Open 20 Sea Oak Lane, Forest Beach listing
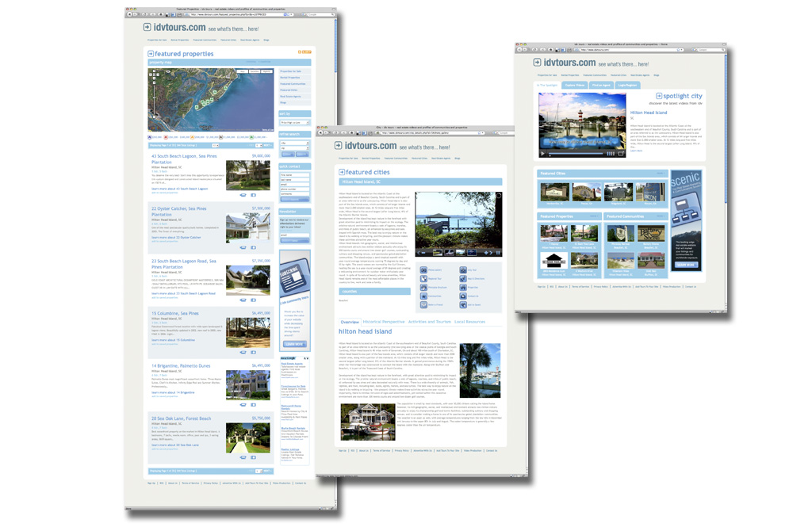The image size is (812, 531). pyautogui.click(x=182, y=418)
